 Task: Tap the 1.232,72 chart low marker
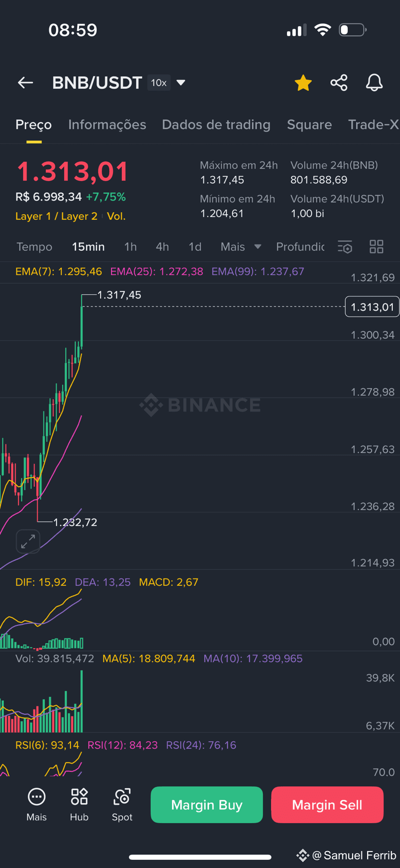tap(75, 522)
